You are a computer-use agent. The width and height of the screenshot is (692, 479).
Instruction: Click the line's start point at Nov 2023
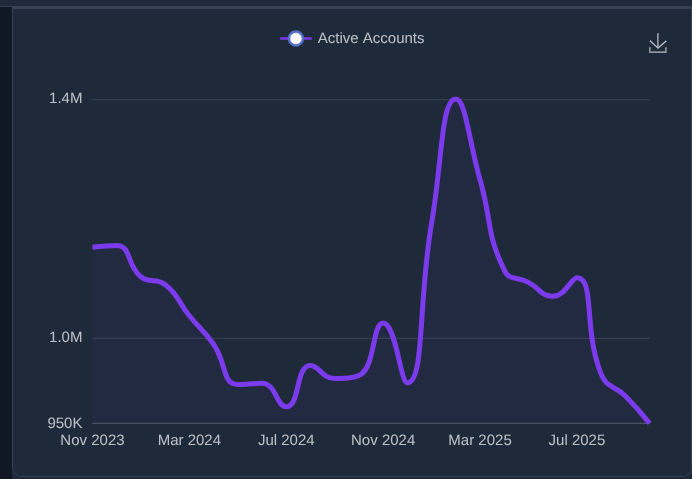[x=94, y=247]
